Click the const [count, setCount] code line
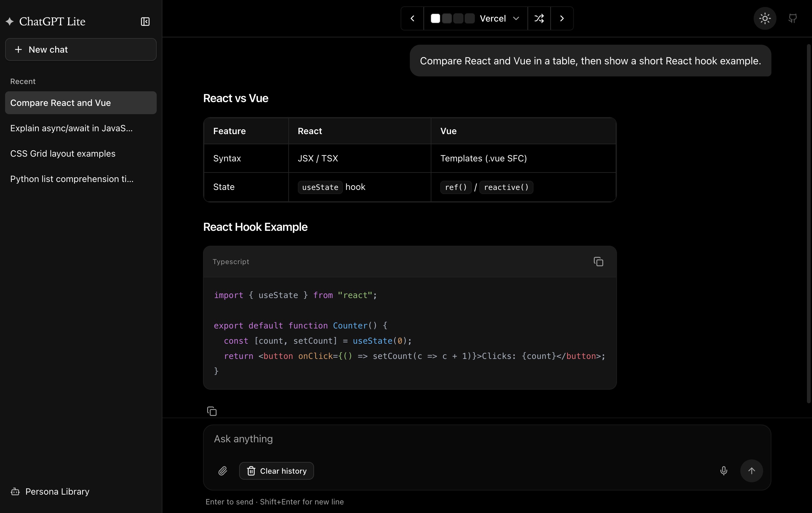The width and height of the screenshot is (812, 513). pos(318,341)
